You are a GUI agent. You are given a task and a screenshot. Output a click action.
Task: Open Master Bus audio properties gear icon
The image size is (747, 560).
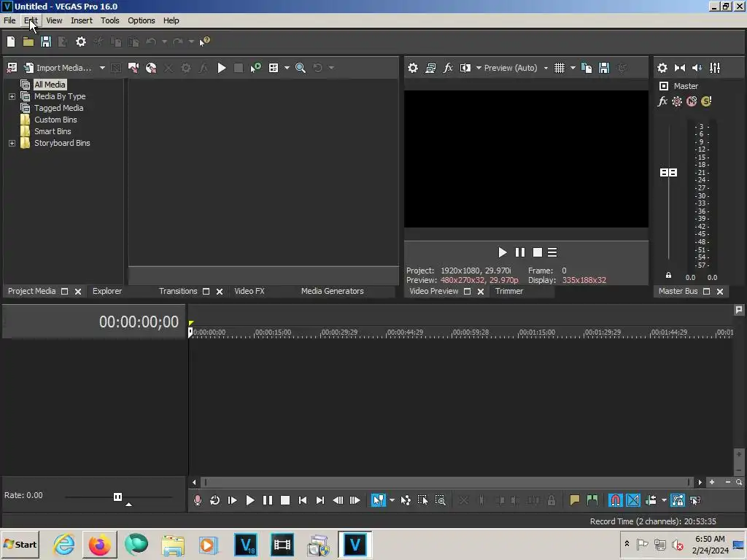click(x=662, y=68)
